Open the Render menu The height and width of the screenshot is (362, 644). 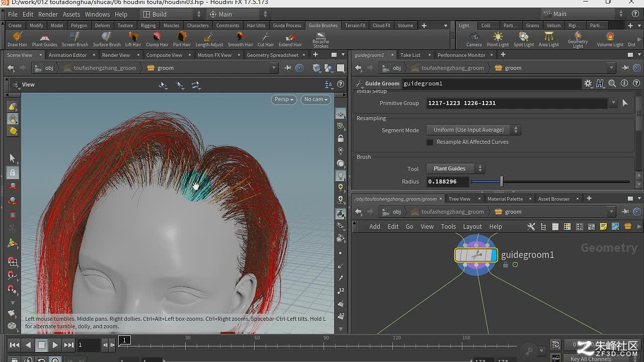(x=48, y=14)
